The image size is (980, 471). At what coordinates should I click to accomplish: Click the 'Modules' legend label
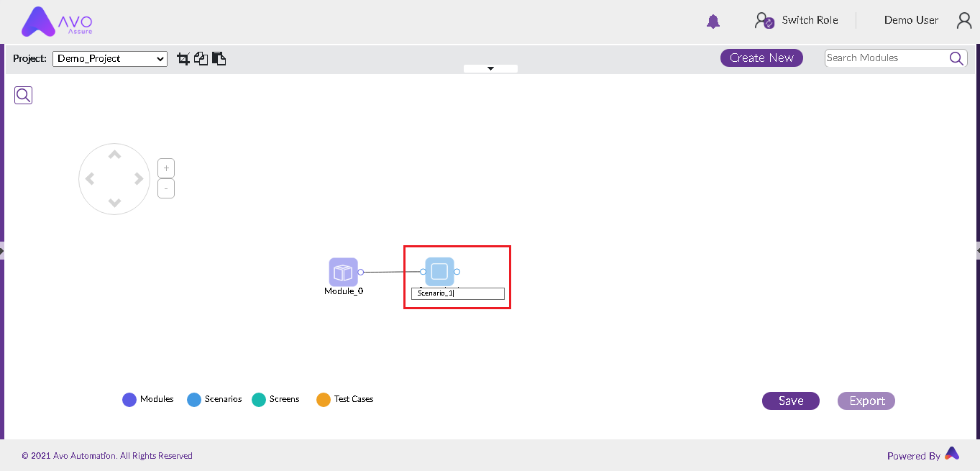point(157,399)
